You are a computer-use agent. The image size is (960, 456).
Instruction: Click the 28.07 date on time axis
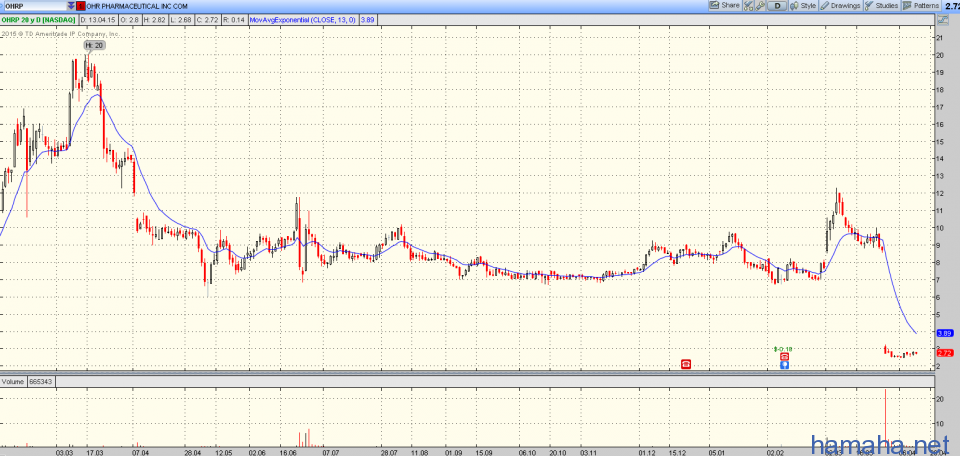(x=389, y=452)
